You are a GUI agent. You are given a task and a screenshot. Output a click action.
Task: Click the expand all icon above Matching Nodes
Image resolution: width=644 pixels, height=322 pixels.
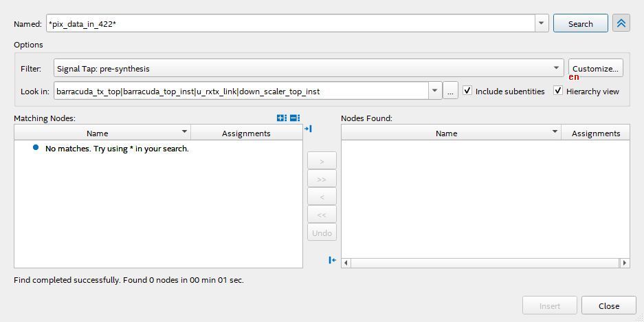pos(282,118)
